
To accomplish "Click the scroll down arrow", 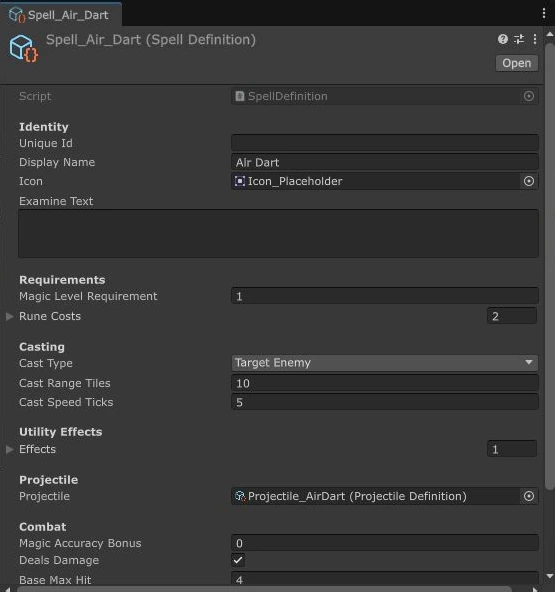I will 550,576.
